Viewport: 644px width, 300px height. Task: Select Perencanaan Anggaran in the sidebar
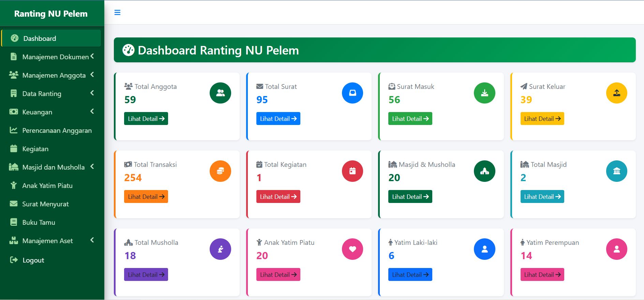57,130
